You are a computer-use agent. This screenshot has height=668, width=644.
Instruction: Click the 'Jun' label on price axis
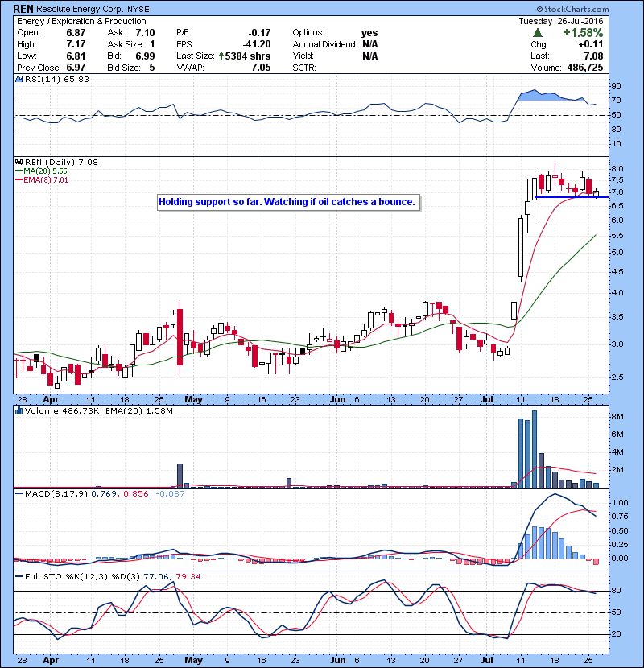click(338, 399)
